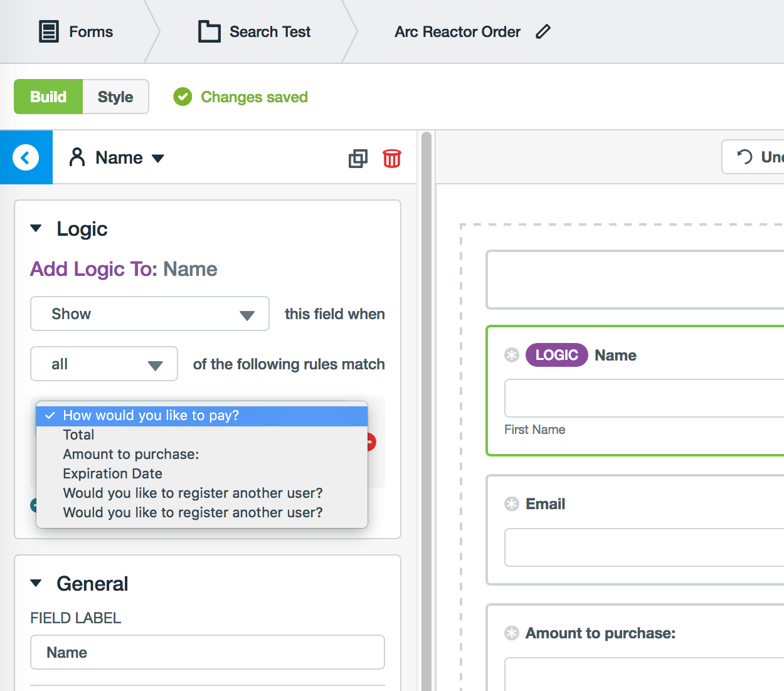Image resolution: width=784 pixels, height=691 pixels.
Task: Collapse the Logic section
Action: [36, 229]
